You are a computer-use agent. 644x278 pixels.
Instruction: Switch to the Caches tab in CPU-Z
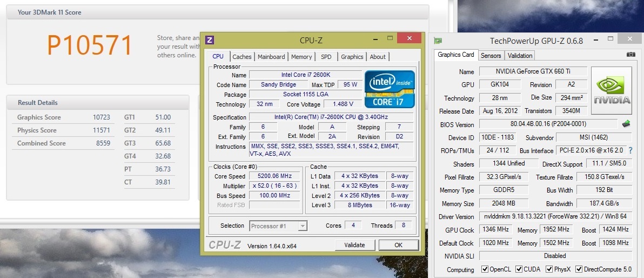click(242, 57)
